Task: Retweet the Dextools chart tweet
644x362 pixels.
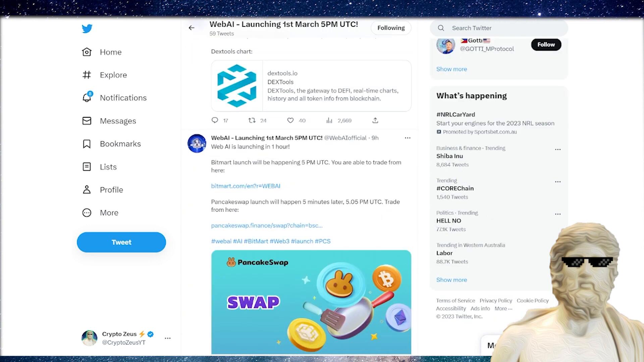Action: tap(252, 120)
